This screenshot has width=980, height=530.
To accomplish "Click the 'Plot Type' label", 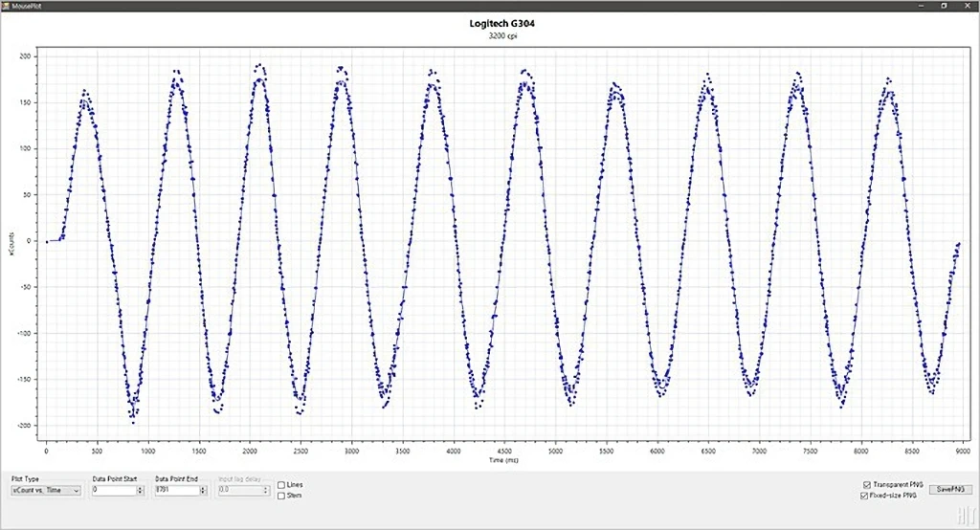I will coord(25,478).
